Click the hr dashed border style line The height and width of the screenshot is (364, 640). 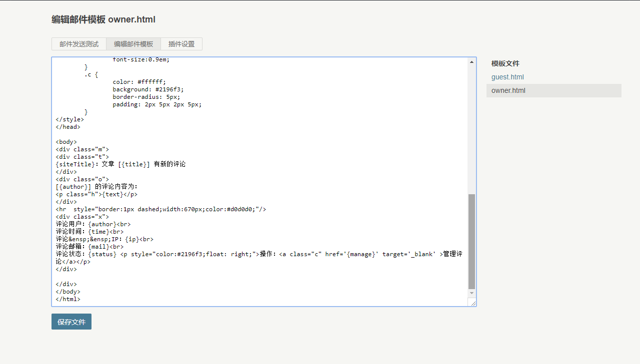160,209
